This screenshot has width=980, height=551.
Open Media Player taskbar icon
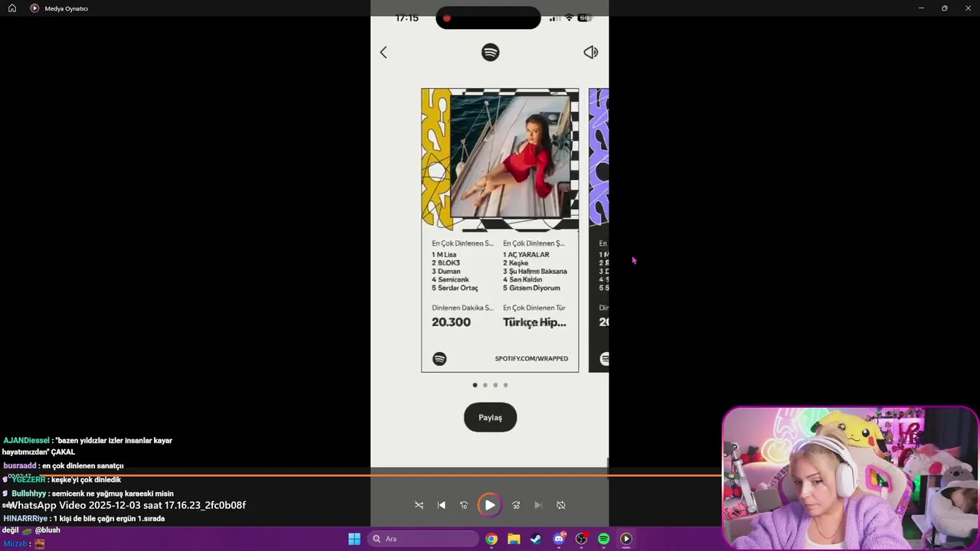click(x=626, y=539)
